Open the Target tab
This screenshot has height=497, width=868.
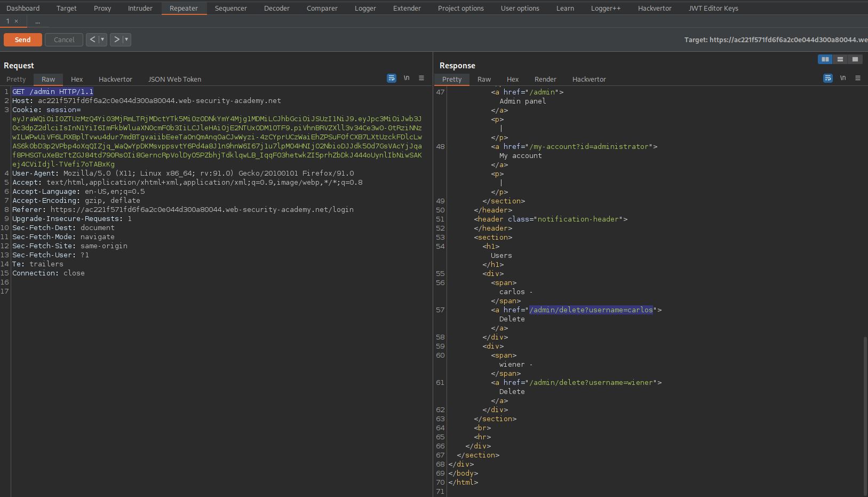(x=67, y=8)
